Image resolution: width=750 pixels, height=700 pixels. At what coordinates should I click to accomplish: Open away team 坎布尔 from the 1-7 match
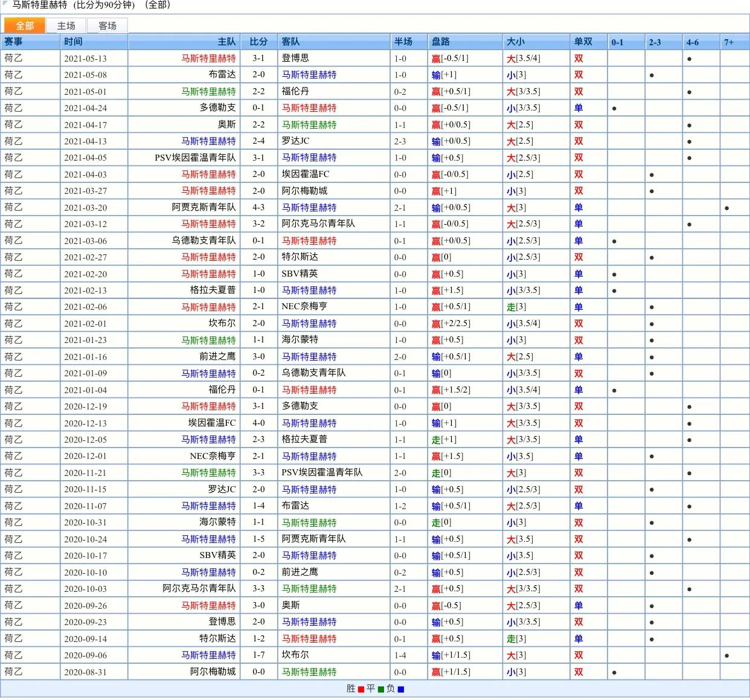[x=295, y=655]
